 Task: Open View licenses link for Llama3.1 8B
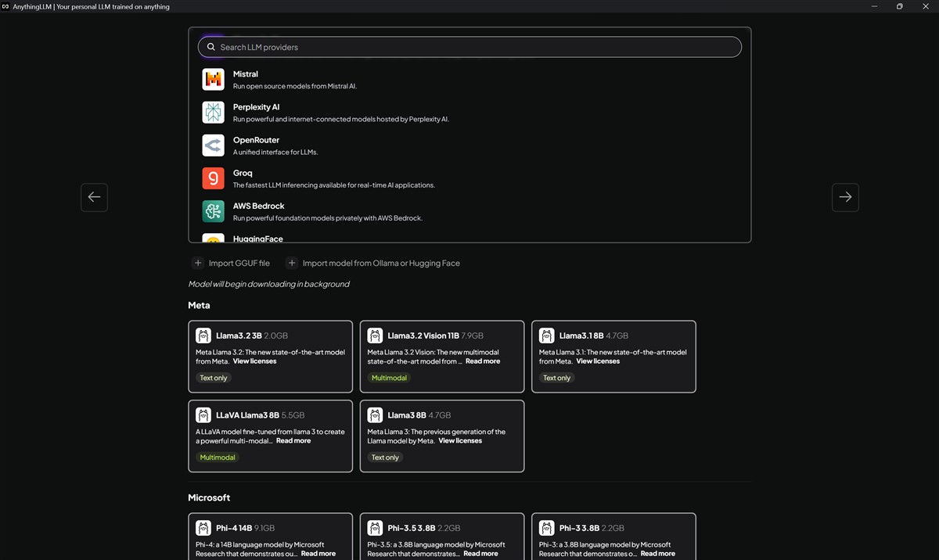[598, 361]
